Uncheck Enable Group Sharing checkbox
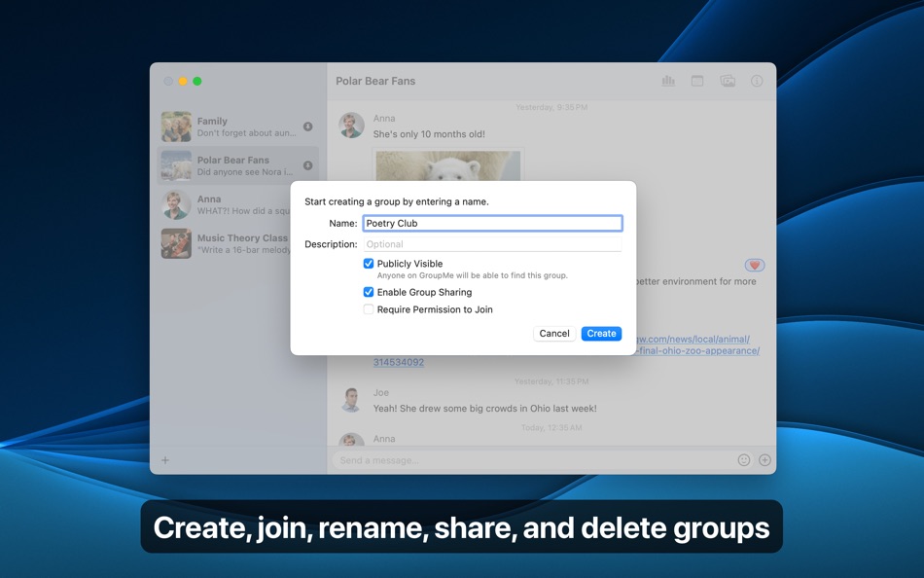This screenshot has width=924, height=578. point(369,292)
